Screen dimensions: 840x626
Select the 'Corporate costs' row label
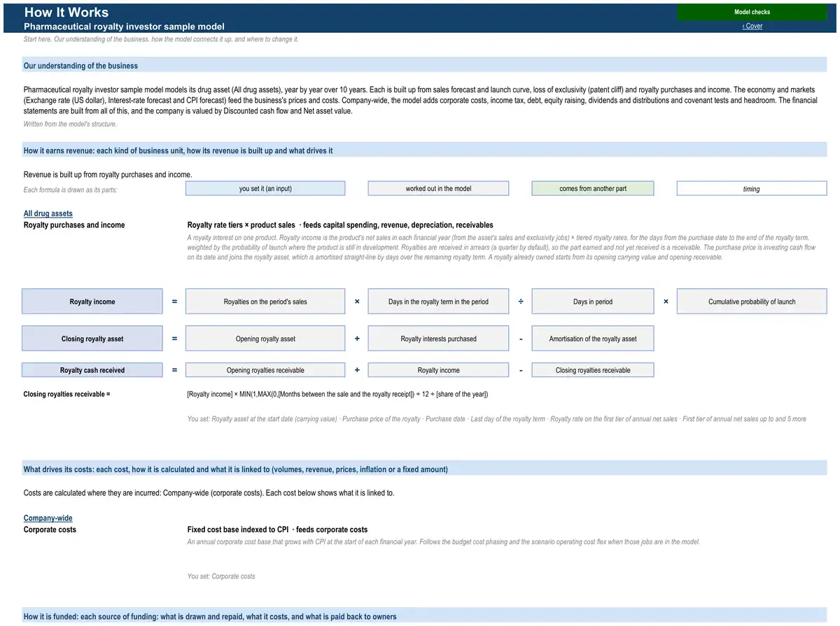tap(50, 529)
